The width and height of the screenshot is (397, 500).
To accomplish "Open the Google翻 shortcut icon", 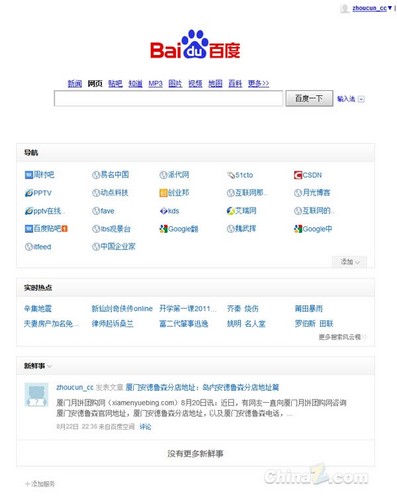I will point(163,229).
